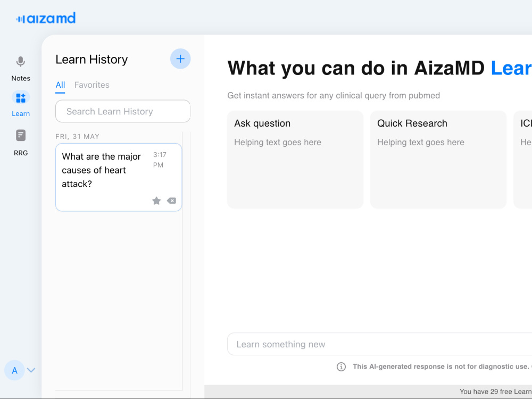The image size is (532, 399).
Task: Open the Quick Research card
Action: [438, 160]
